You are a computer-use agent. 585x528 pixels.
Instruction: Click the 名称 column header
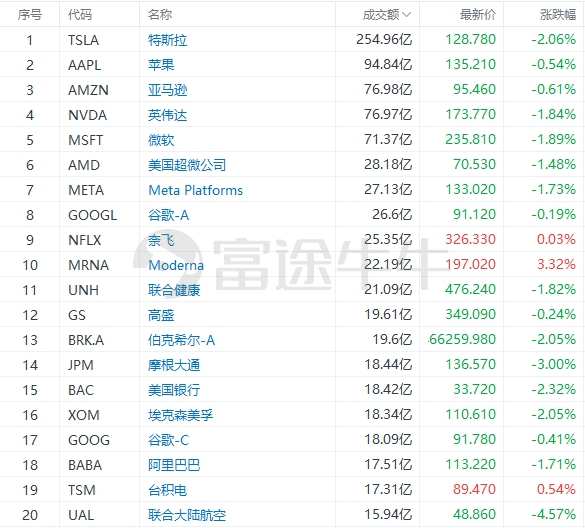click(x=160, y=15)
